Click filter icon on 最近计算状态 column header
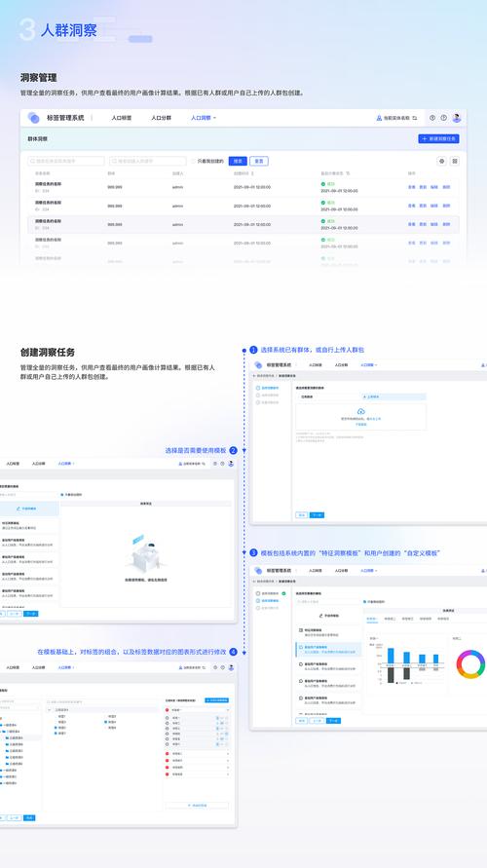This screenshot has height=868, width=487. pyautogui.click(x=348, y=173)
